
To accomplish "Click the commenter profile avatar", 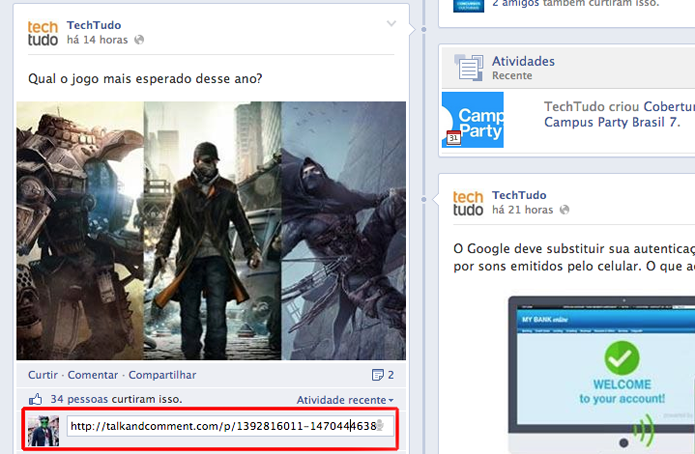I will 43,431.
